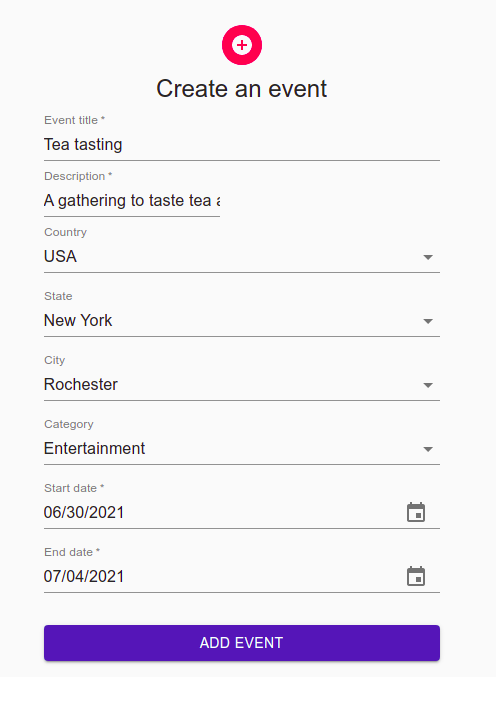This screenshot has width=496, height=709.
Task: Click the USA country selection
Action: (x=60, y=256)
